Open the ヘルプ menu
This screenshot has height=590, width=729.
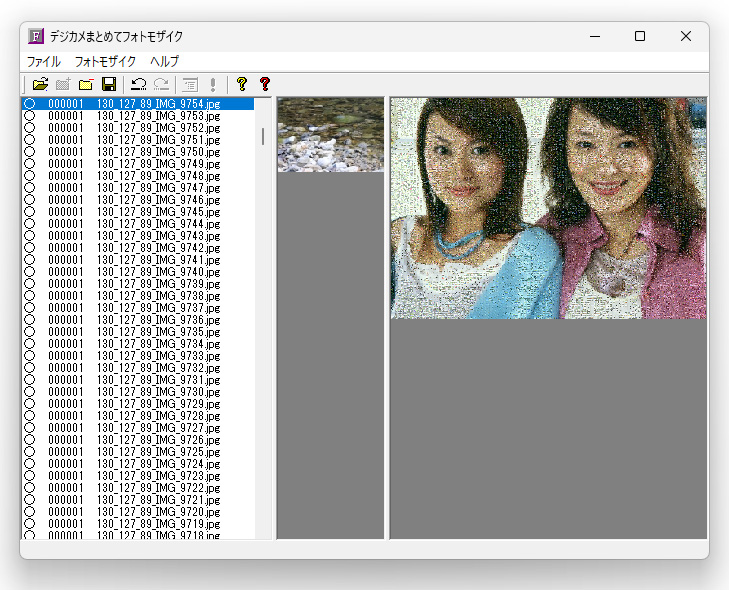coord(165,61)
